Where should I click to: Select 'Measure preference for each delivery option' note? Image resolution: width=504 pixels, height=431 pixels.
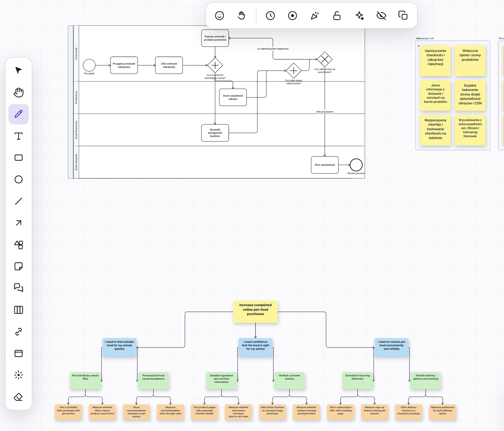pos(443,412)
